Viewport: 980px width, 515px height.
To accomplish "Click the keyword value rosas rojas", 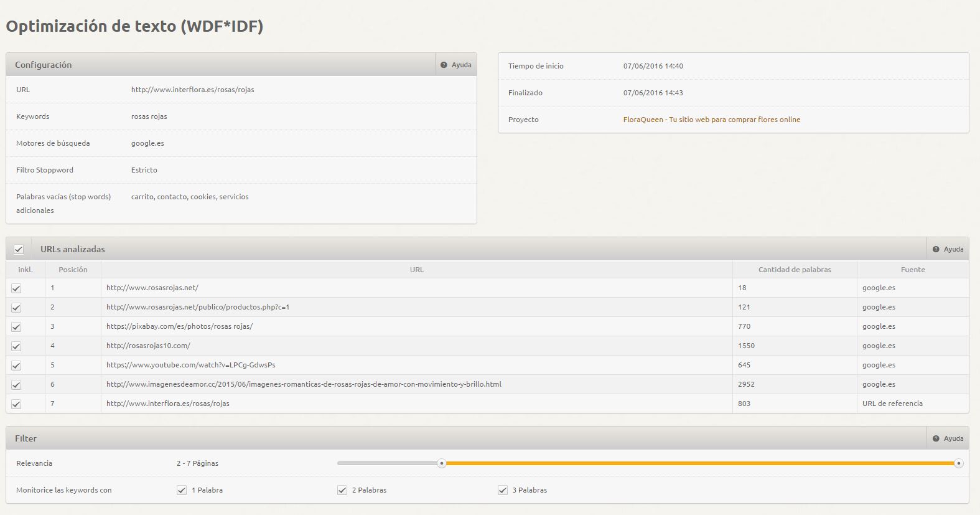I will (149, 116).
